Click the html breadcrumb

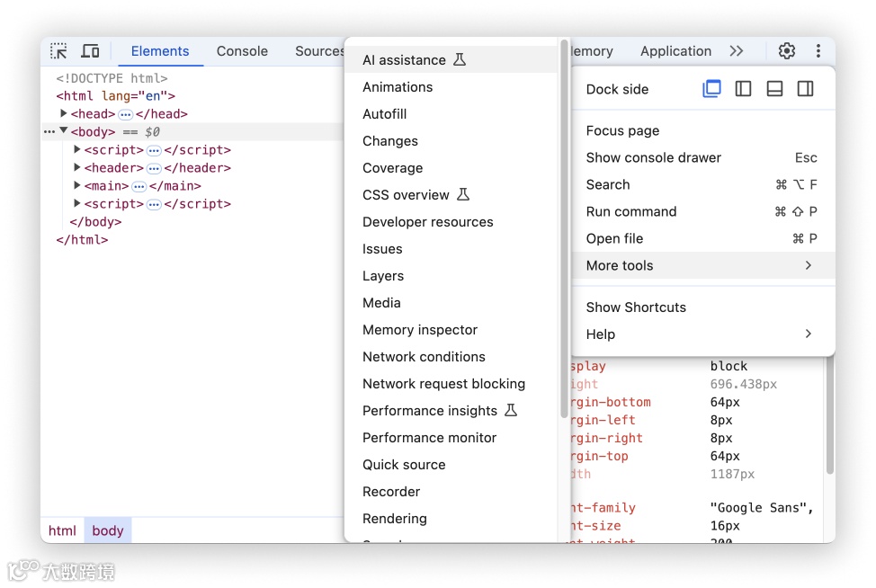[62, 530]
